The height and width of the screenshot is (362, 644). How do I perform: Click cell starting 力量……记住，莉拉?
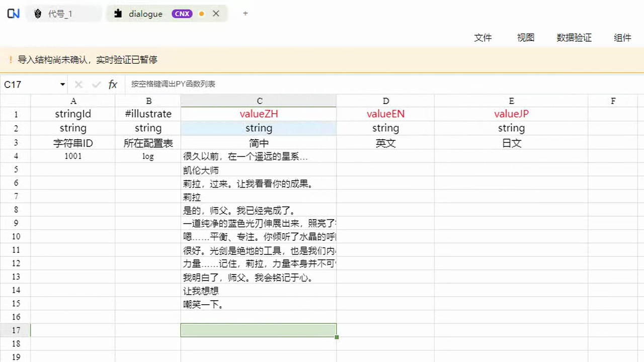tap(259, 263)
